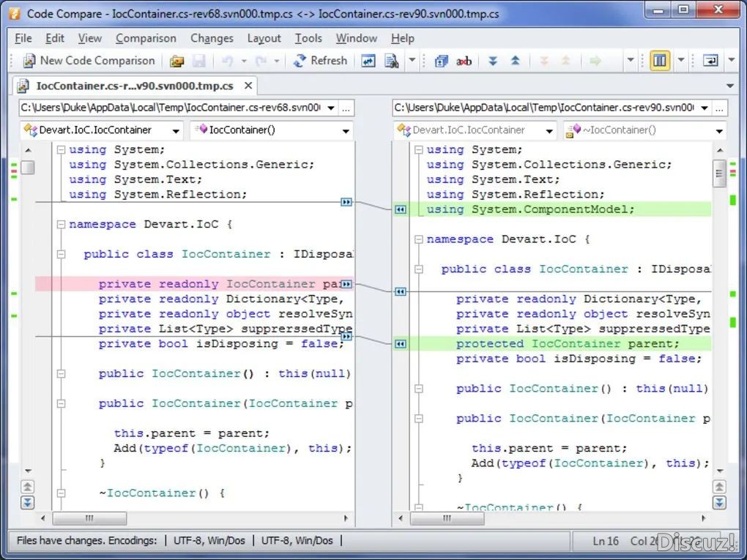The height and width of the screenshot is (560, 747).
Task: Open the File menu
Action: pyautogui.click(x=23, y=38)
